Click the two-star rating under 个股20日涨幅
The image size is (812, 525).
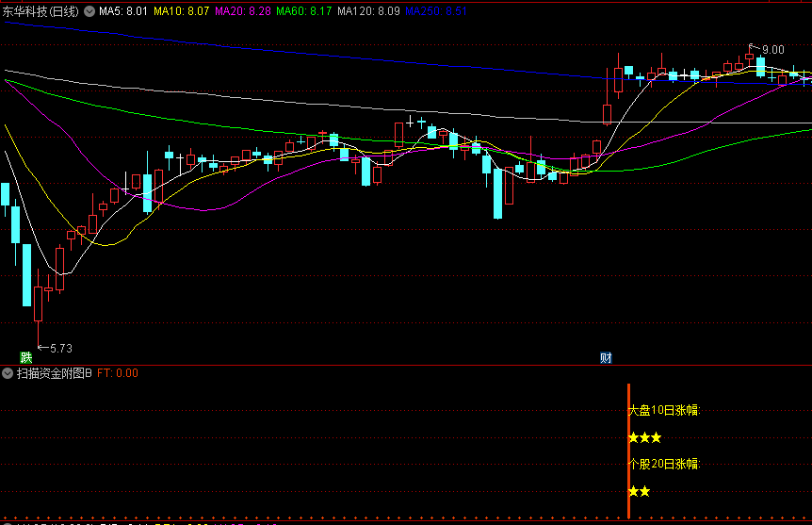639,491
